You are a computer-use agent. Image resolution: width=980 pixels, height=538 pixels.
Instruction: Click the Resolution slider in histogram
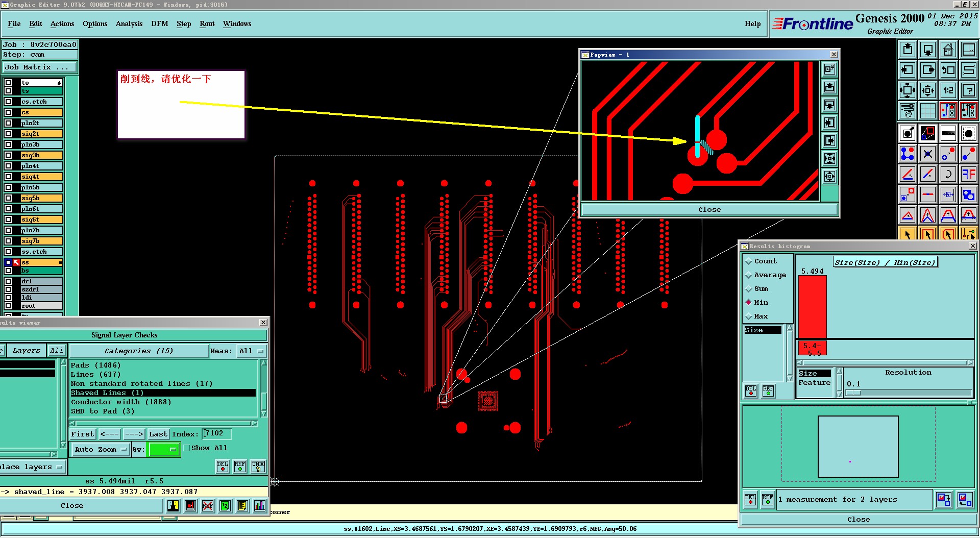(x=909, y=393)
